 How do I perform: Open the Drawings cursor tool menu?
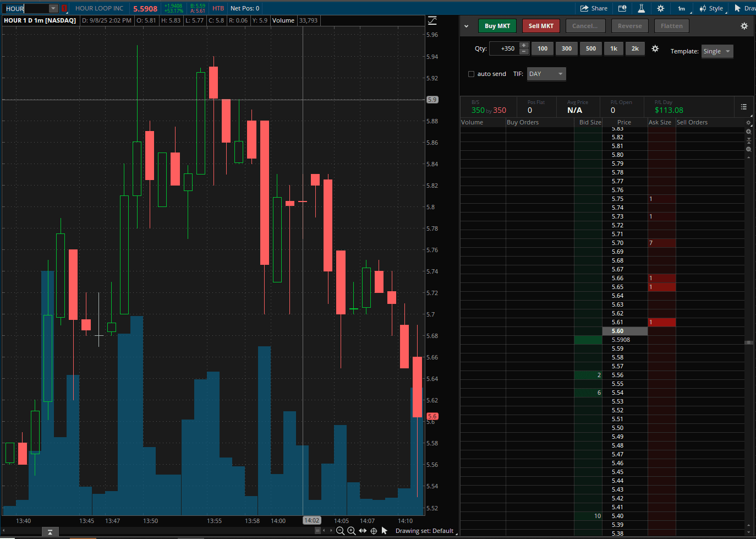[744, 8]
